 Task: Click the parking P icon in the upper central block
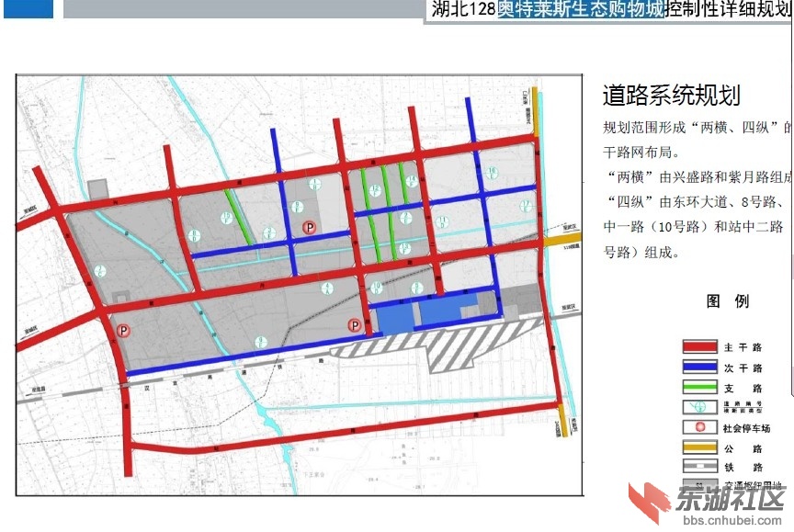tap(310, 228)
